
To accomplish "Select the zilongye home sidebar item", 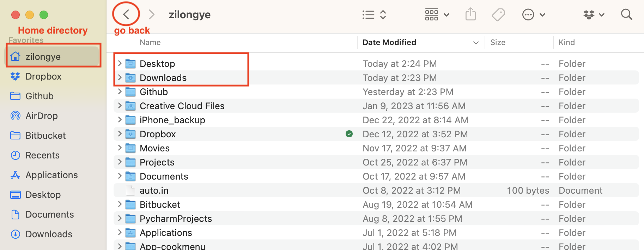I will tap(53, 56).
